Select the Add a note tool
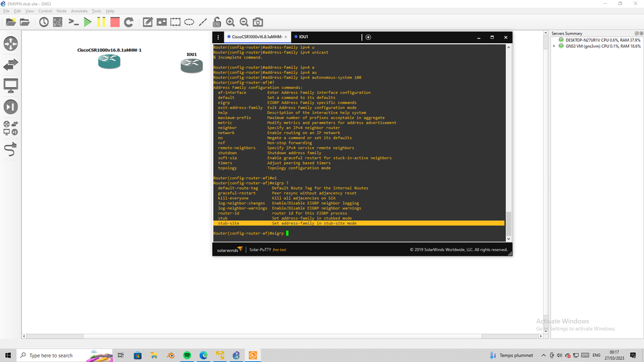644x362 pixels. (148, 22)
